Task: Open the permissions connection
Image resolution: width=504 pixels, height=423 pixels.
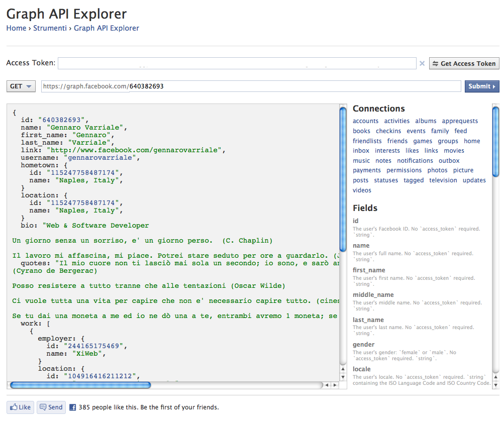Action: [x=404, y=170]
